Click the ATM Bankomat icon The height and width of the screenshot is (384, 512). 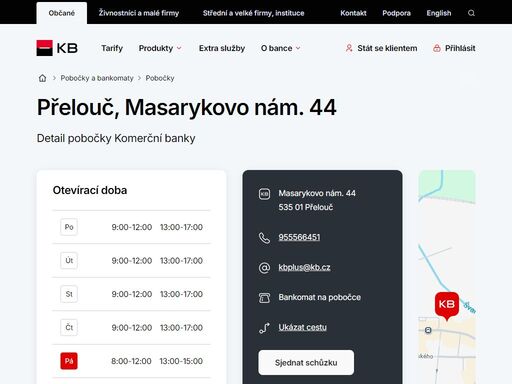click(x=264, y=298)
